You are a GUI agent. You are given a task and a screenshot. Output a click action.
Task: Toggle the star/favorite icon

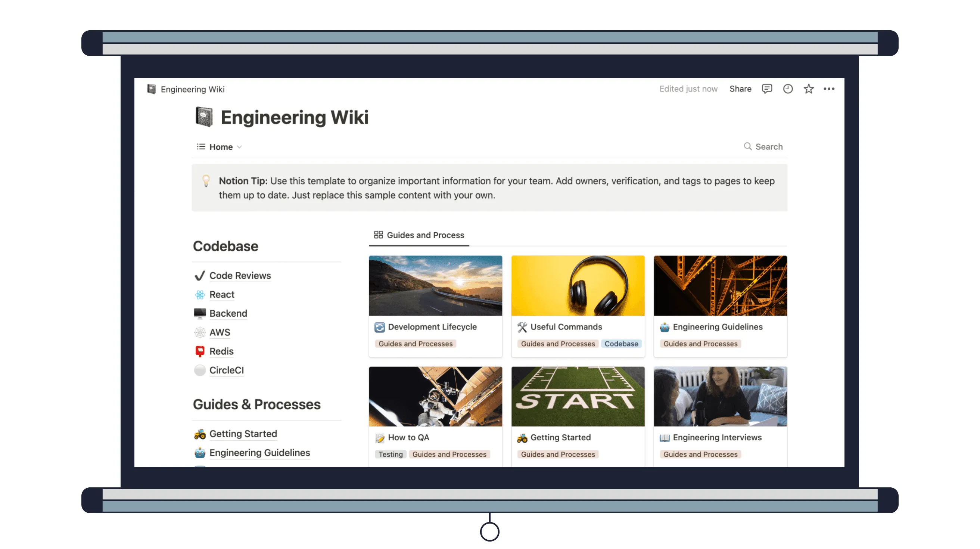point(808,89)
